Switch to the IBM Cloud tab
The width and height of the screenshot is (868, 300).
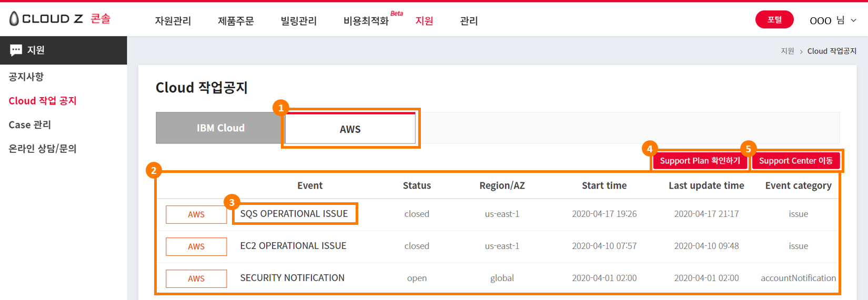[220, 128]
